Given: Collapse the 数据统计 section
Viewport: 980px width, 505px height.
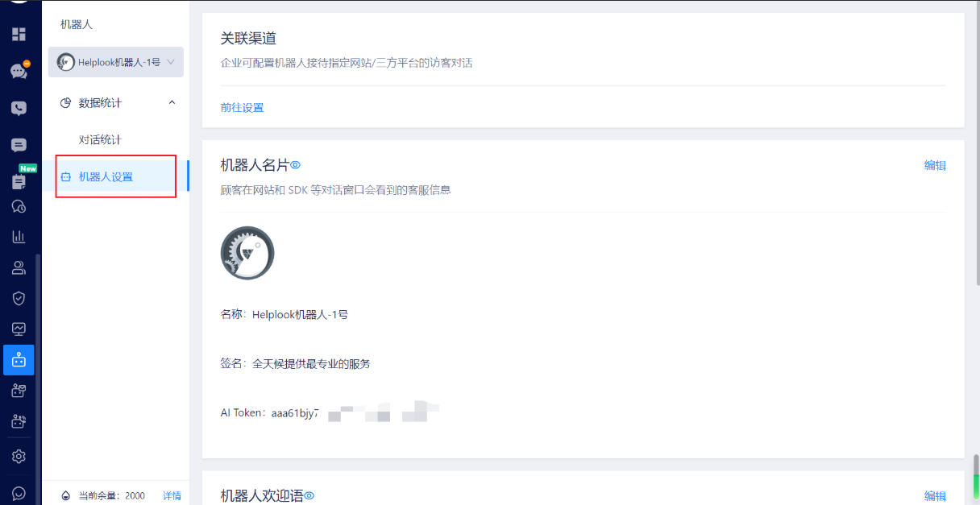Looking at the screenshot, I should coord(170,102).
